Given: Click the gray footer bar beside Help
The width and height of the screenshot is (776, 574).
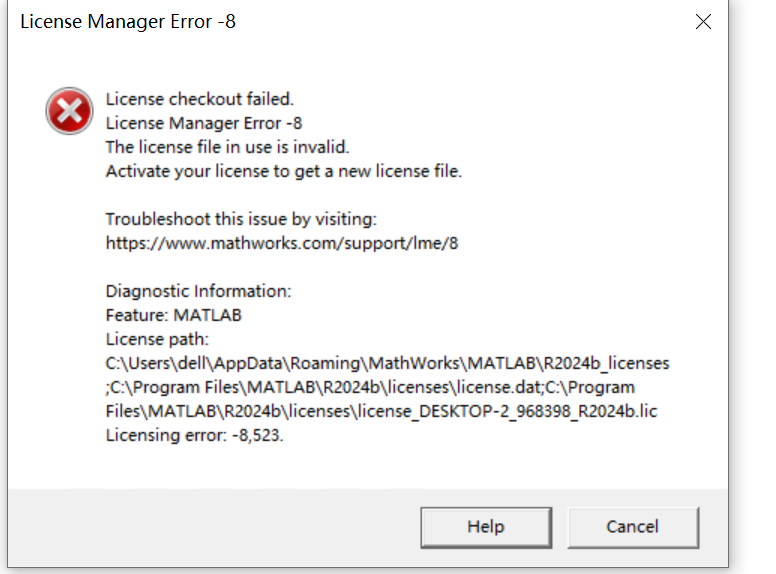Looking at the screenshot, I should (x=213, y=527).
